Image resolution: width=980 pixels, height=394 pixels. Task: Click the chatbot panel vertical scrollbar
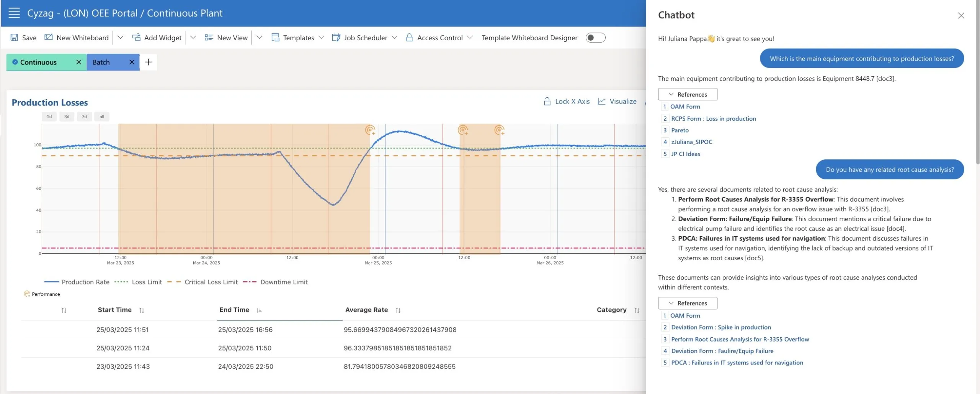[978, 82]
